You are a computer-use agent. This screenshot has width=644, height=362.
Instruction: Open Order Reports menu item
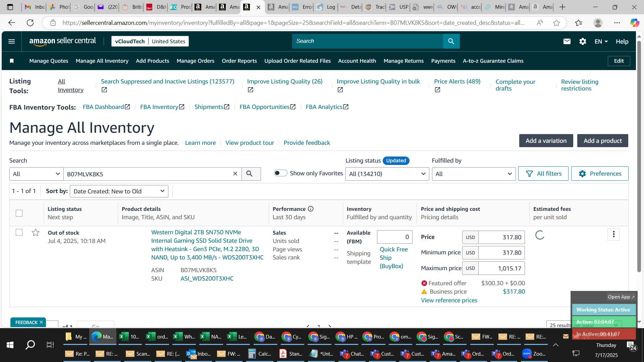[239, 61]
